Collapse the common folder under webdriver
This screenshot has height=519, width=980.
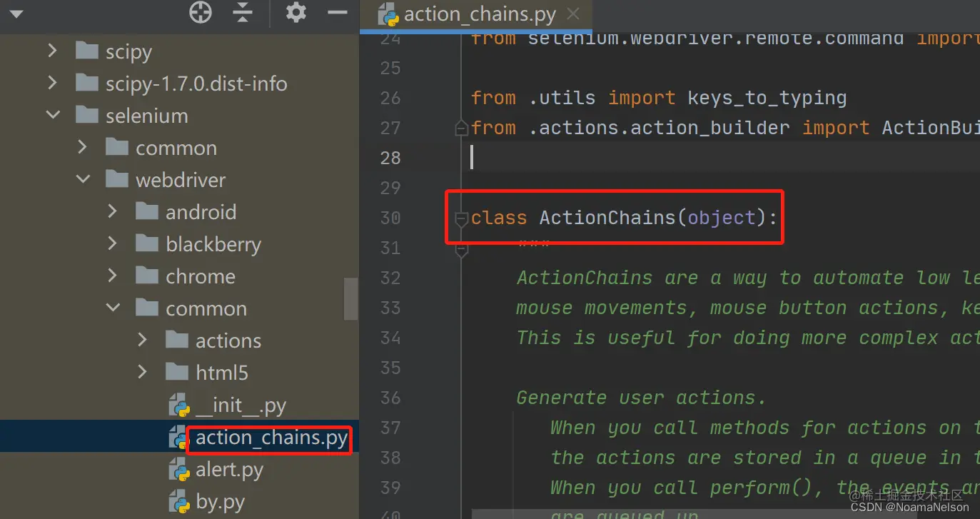click(x=113, y=308)
